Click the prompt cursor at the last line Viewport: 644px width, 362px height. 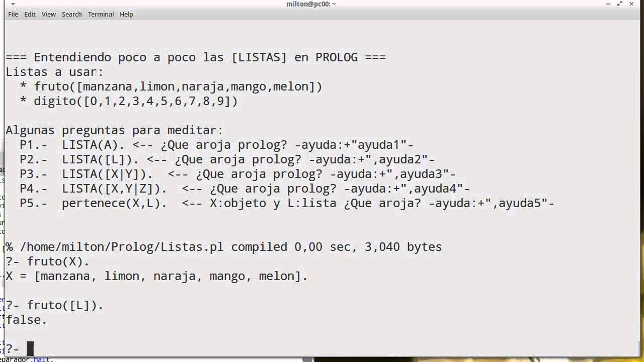pyautogui.click(x=30, y=348)
